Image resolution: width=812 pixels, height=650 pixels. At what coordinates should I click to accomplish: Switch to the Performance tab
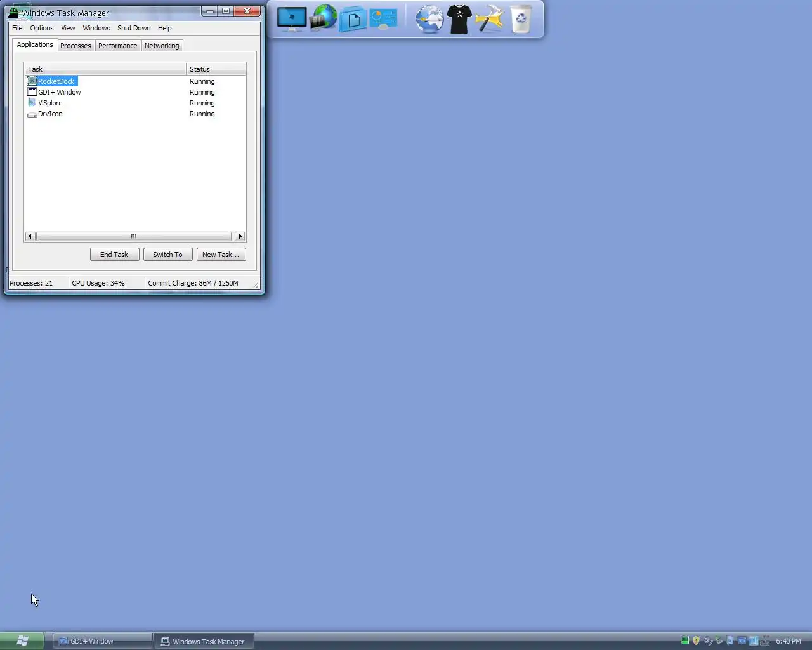[x=118, y=46]
